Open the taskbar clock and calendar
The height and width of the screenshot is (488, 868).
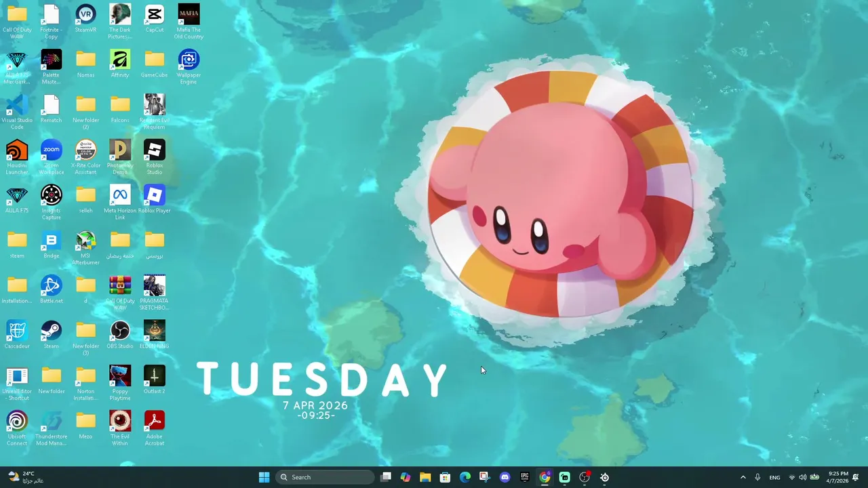point(838,477)
